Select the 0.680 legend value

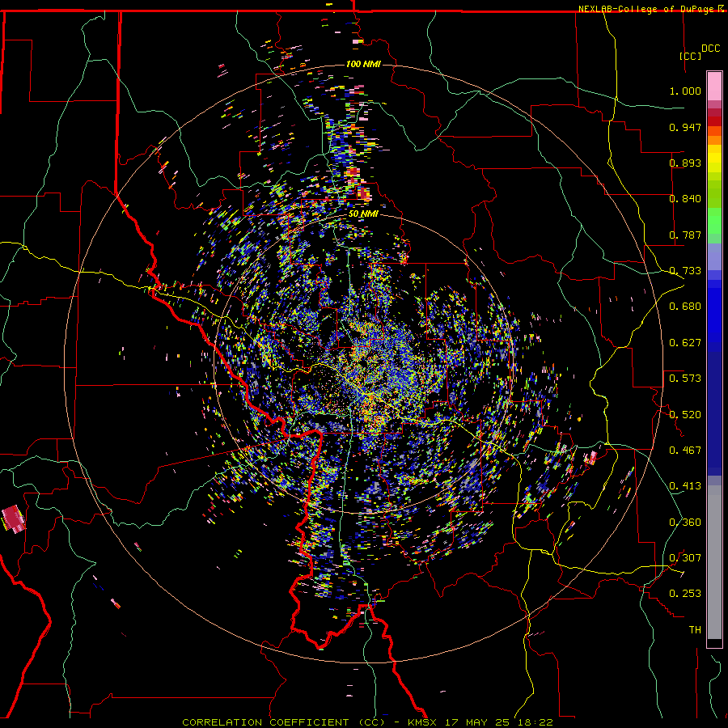685,307
